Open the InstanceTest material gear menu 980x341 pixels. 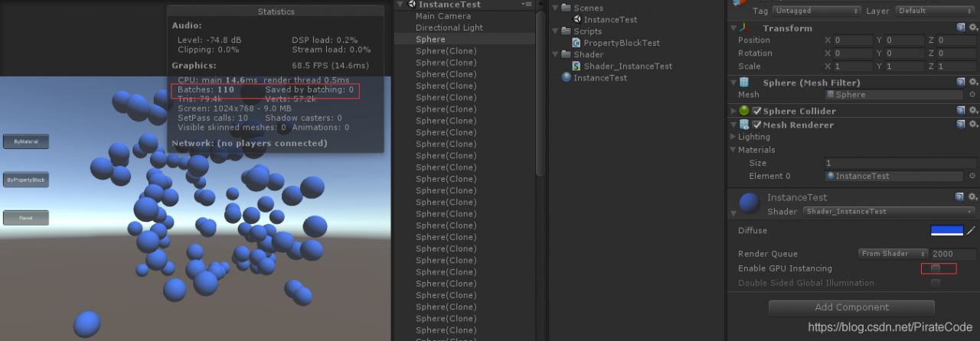click(x=973, y=196)
